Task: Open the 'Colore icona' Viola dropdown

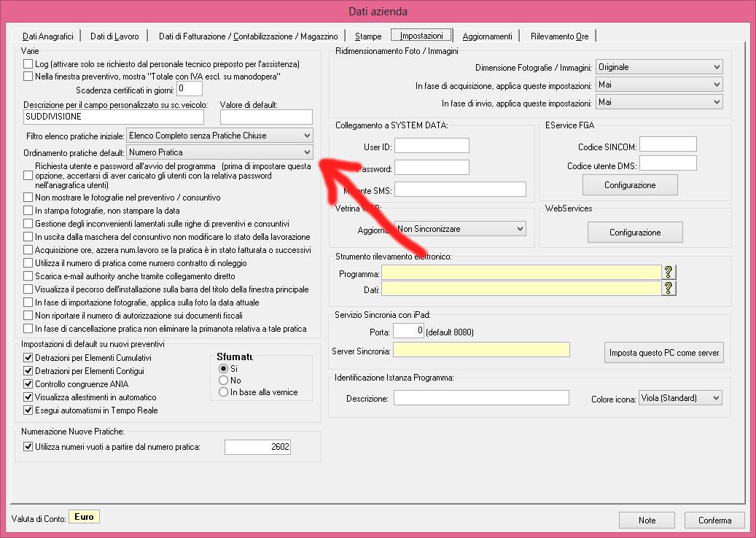Action: click(x=679, y=398)
